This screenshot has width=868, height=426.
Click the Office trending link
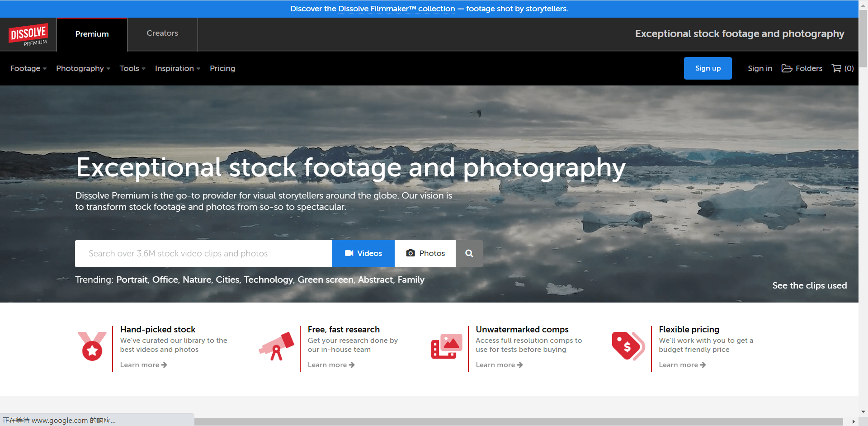tap(165, 279)
